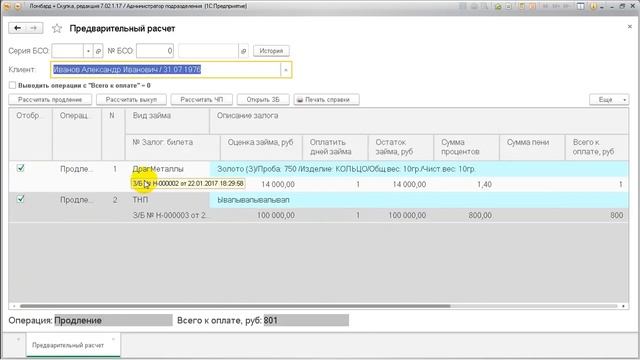
Task: Expand the Серия БСО dropdown arrow
Action: click(x=88, y=51)
